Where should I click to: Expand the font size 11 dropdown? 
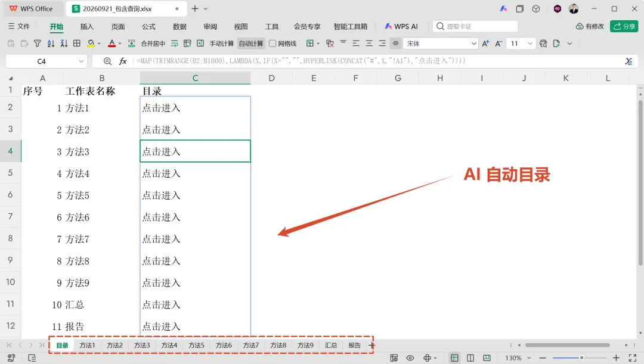click(530, 43)
